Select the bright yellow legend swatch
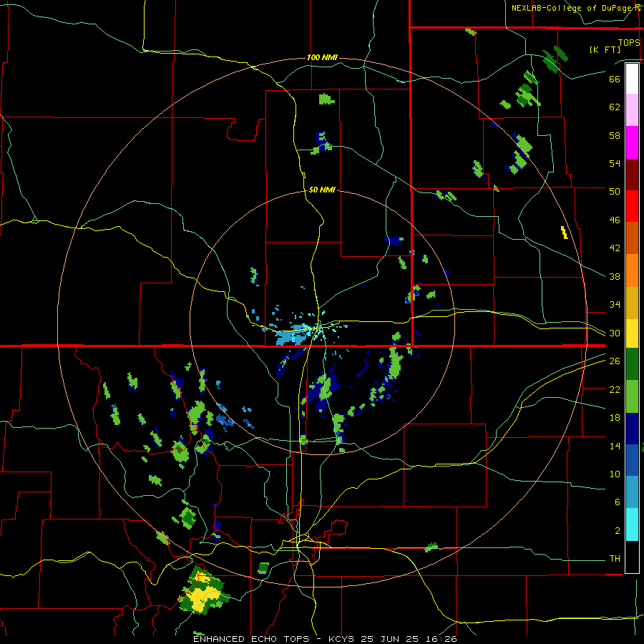The image size is (644, 644). [632, 333]
